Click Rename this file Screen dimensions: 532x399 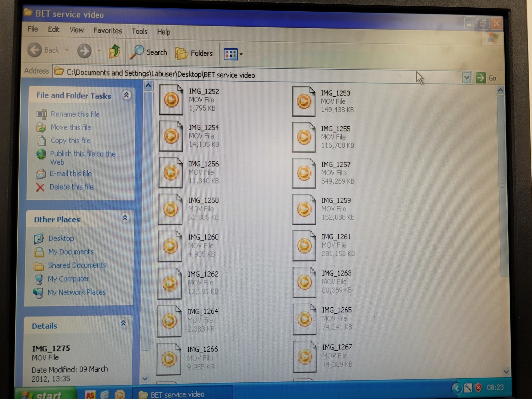click(75, 114)
